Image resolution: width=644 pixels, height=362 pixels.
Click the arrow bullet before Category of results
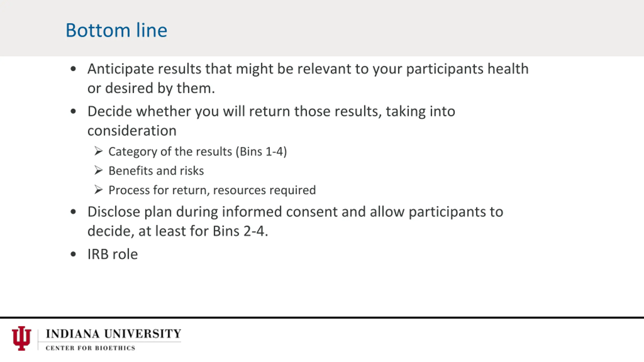point(98,151)
